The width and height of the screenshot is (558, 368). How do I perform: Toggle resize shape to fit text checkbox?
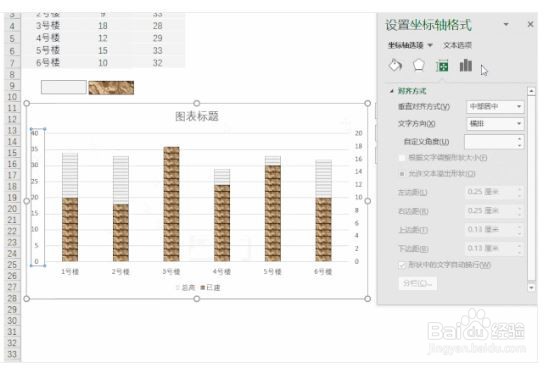pos(402,158)
